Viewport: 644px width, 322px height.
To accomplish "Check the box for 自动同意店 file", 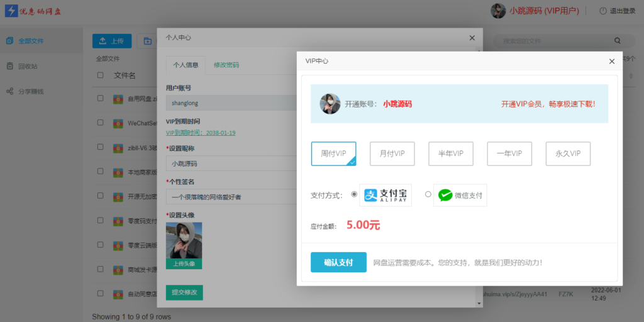I will pyautogui.click(x=100, y=293).
